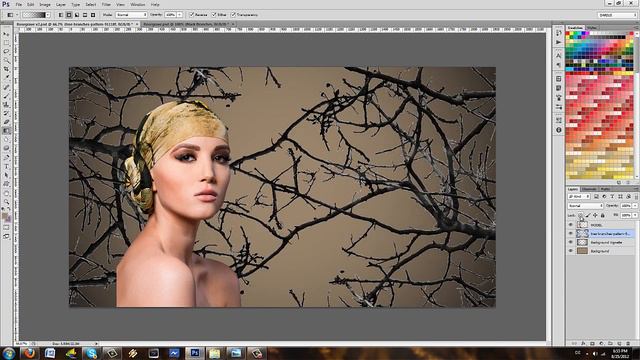Choose the Reflected gradient style icon
The height and width of the screenshot is (360, 640).
(85, 15)
